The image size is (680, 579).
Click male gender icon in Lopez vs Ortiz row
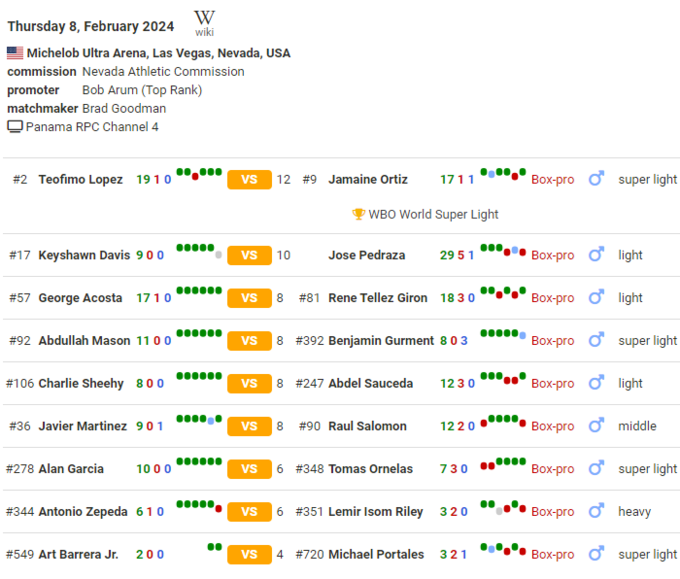596,179
